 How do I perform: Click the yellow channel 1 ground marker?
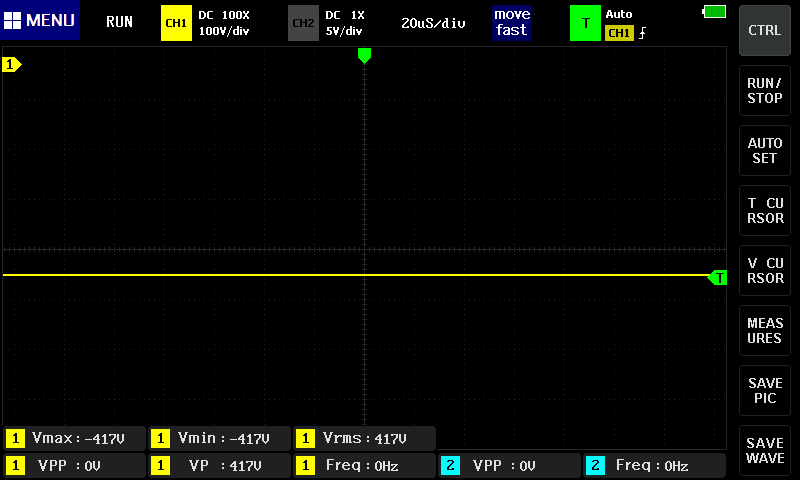click(x=12, y=65)
